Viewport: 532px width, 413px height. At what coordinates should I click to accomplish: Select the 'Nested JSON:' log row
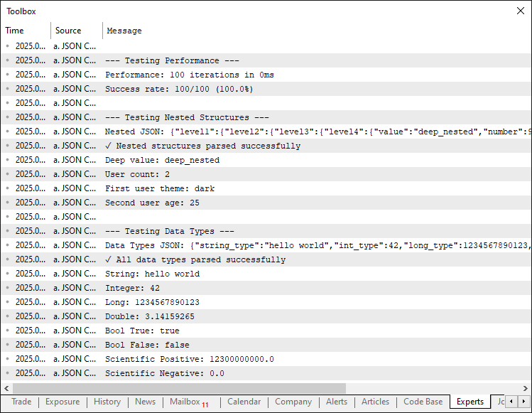266,132
